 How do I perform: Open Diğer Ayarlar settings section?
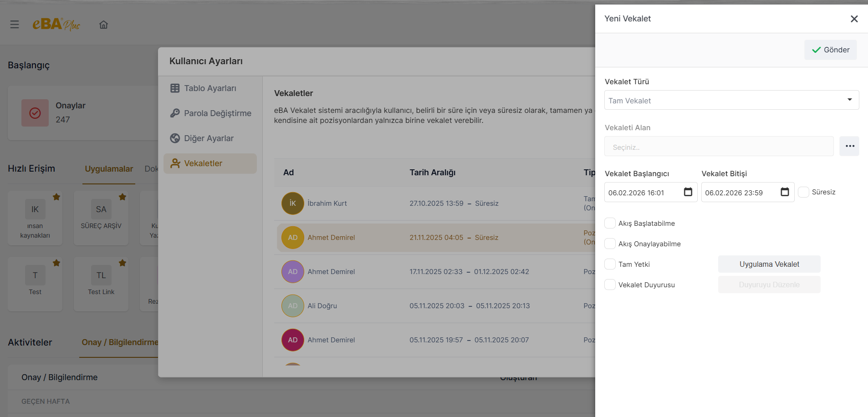[210, 138]
